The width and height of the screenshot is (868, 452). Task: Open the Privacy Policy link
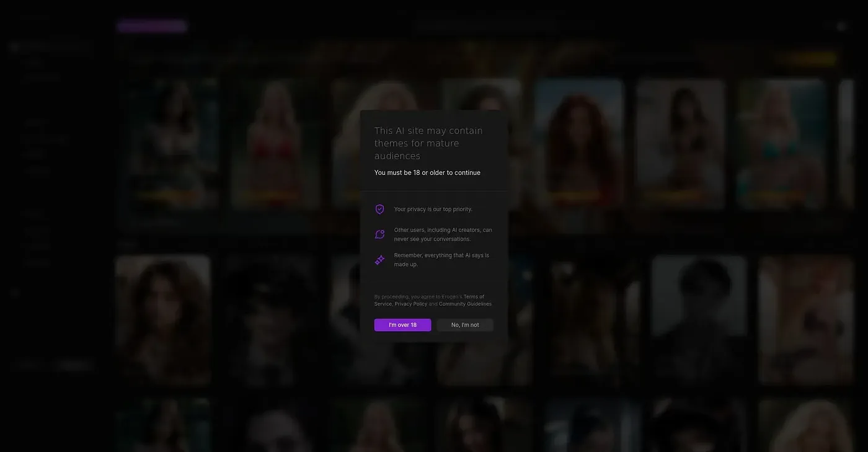410,304
